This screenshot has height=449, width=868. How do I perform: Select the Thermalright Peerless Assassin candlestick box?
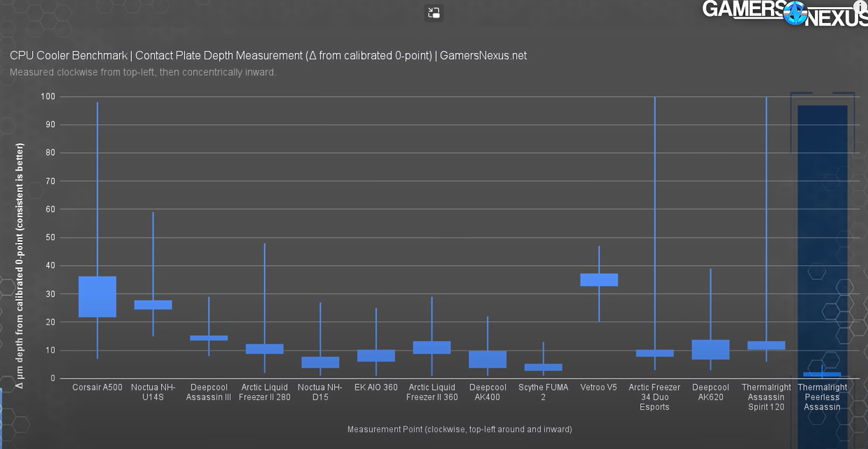822,374
